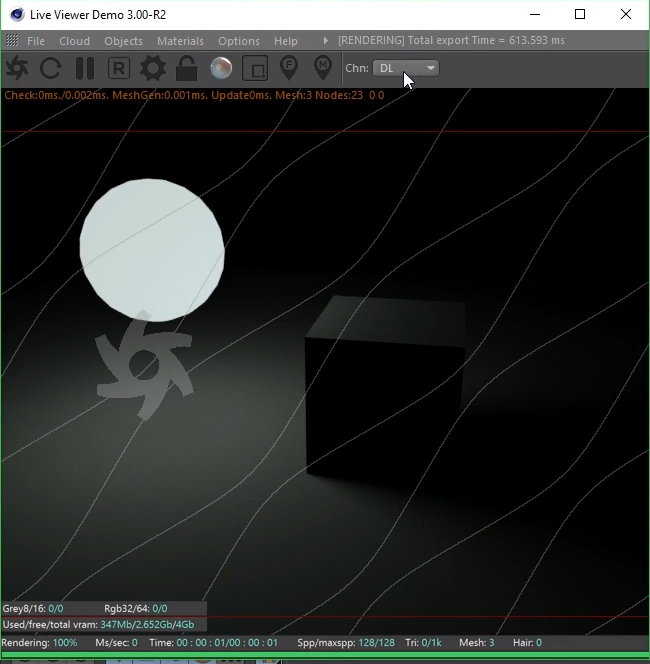
Task: Open Octane settings gear icon
Action: (x=153, y=68)
